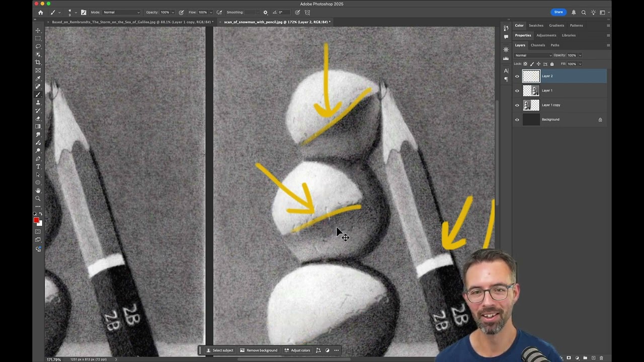Select the Ellipse shape tool

coord(38,183)
